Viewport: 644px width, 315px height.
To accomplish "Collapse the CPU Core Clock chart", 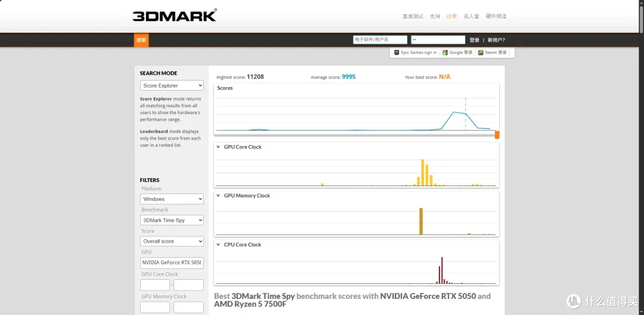I will 218,245.
